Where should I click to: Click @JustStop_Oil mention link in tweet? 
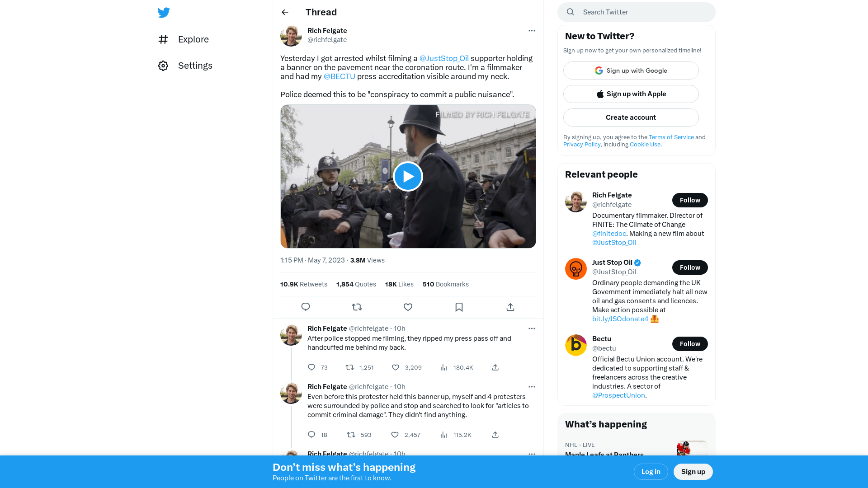(444, 58)
